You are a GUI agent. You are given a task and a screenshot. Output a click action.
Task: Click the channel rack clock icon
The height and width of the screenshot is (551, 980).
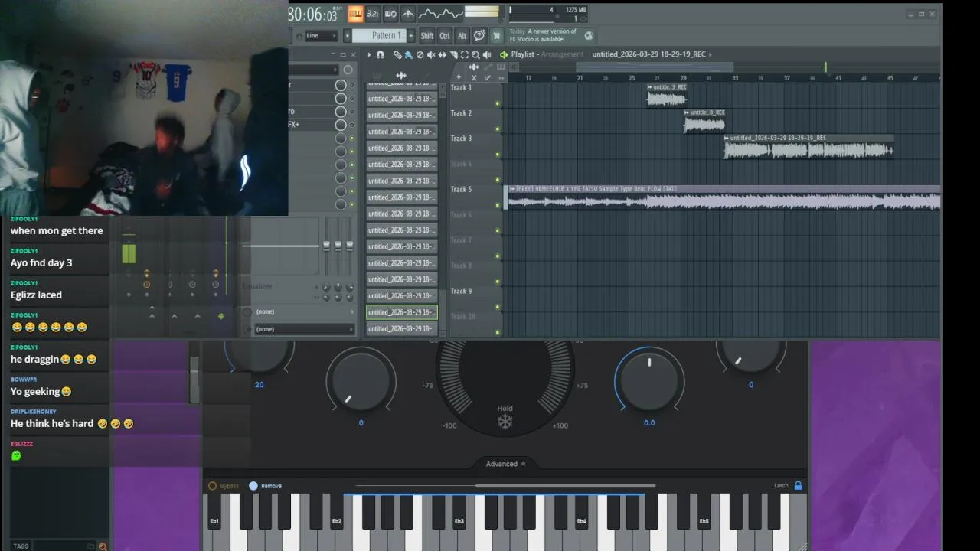point(348,69)
